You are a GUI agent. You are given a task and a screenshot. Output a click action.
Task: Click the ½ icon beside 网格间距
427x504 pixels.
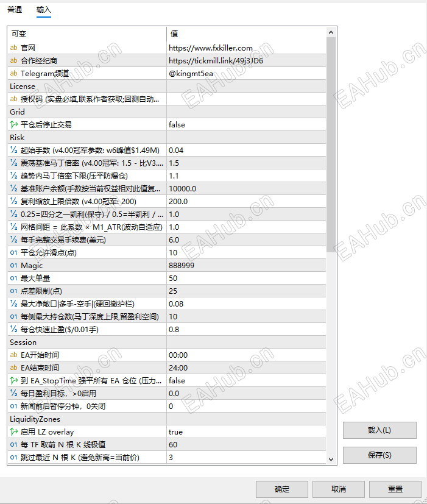pos(13,227)
